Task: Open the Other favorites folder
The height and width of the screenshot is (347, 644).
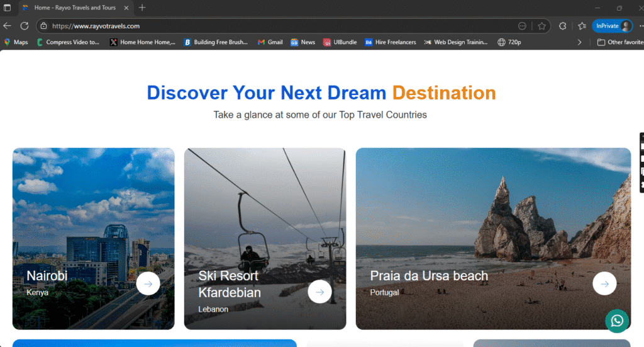Action: coord(620,42)
